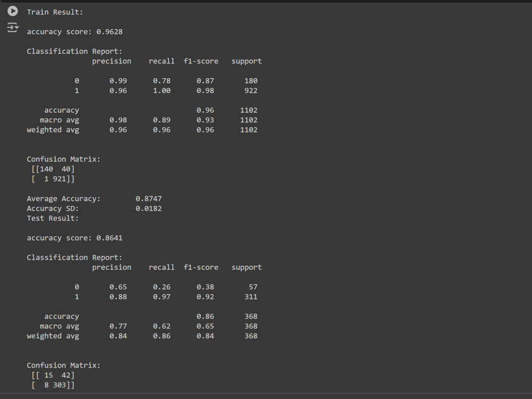The height and width of the screenshot is (399, 532).
Task: Click the 'weighted avg' label in the test report
Action: [x=53, y=337]
